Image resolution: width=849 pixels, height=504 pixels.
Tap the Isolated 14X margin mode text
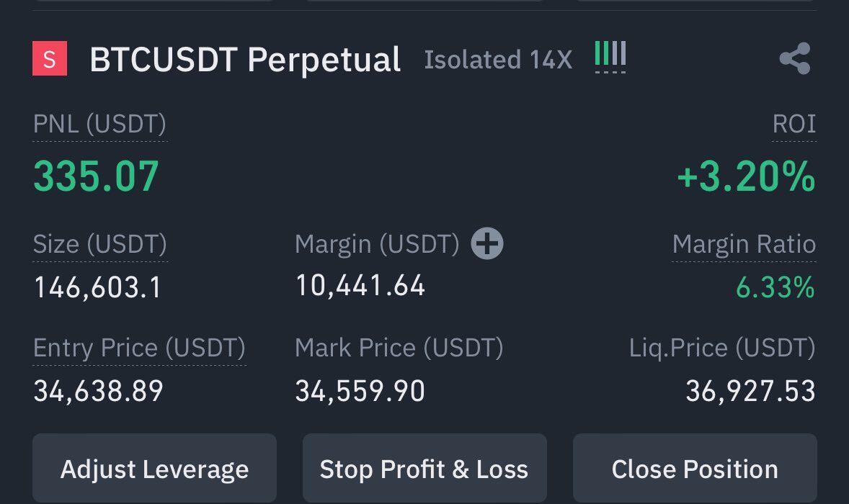pyautogui.click(x=497, y=60)
